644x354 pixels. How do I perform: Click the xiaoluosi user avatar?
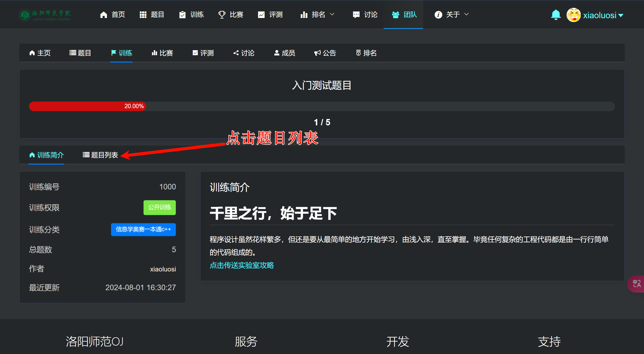pos(573,15)
